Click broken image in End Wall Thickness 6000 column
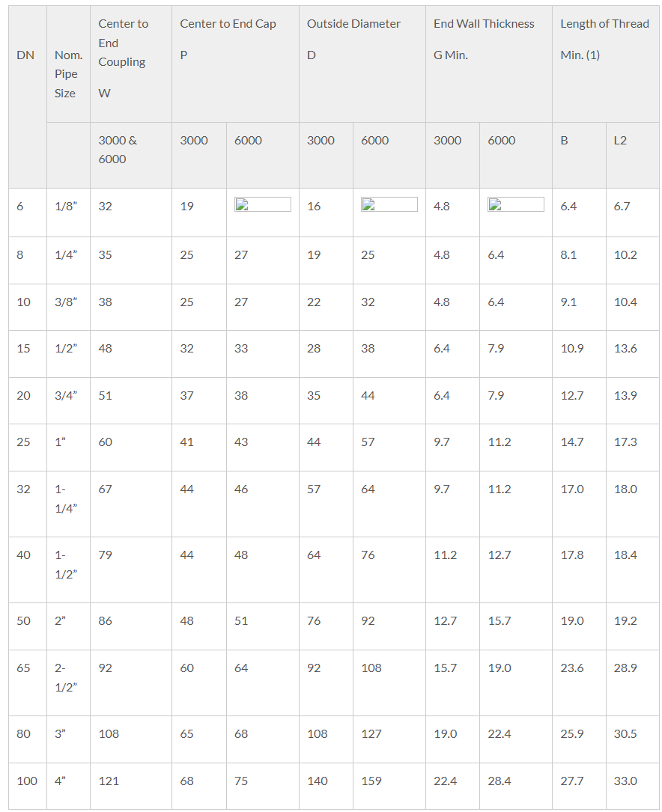662x812 pixels. (516, 204)
